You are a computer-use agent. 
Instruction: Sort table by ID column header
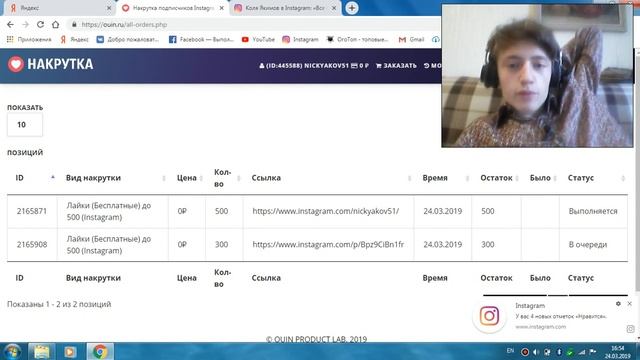[x=32, y=178]
